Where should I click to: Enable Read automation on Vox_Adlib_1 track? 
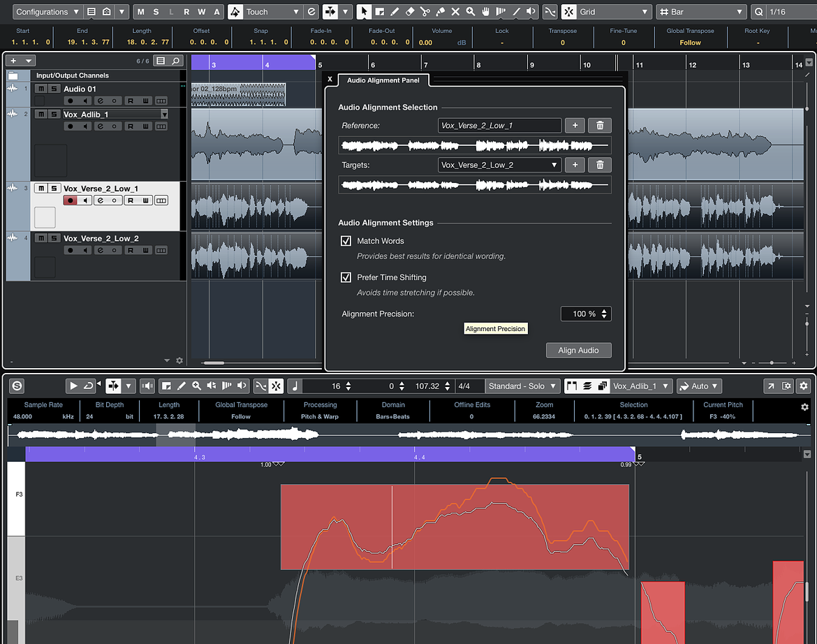131,126
